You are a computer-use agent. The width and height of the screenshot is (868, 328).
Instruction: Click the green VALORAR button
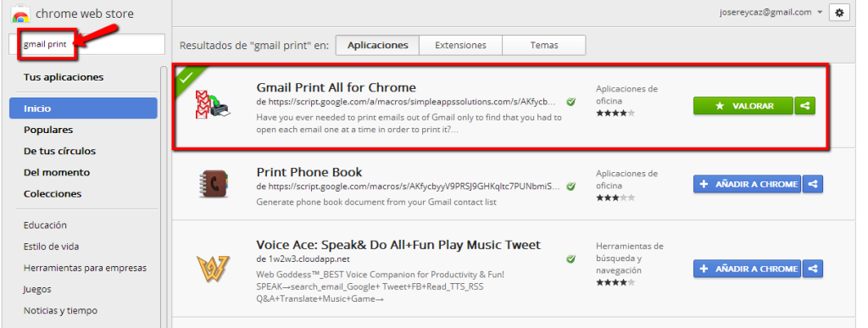pos(743,106)
